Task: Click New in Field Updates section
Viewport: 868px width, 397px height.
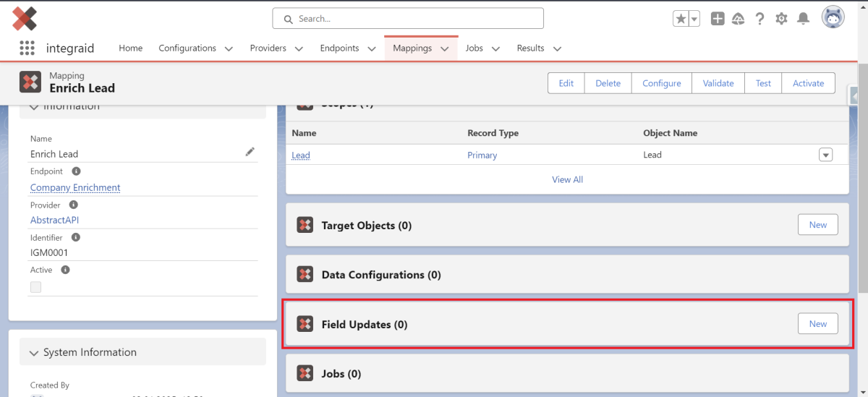Action: tap(817, 324)
